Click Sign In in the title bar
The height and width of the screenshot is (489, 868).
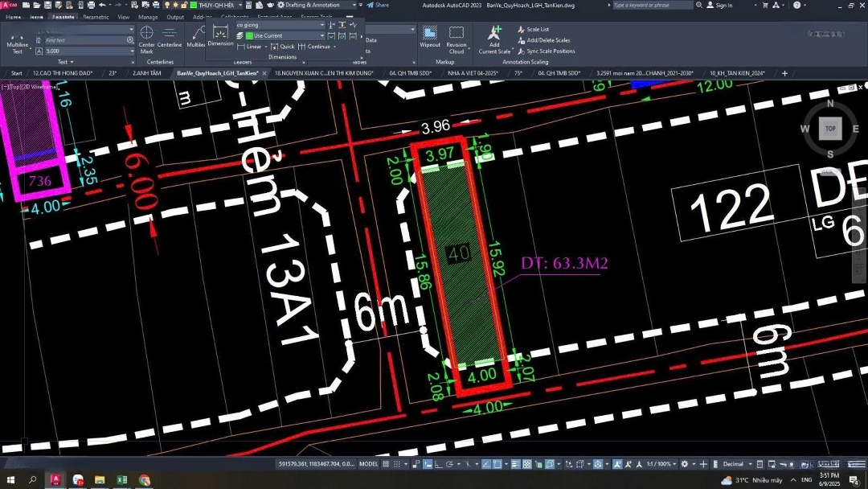pyautogui.click(x=723, y=5)
